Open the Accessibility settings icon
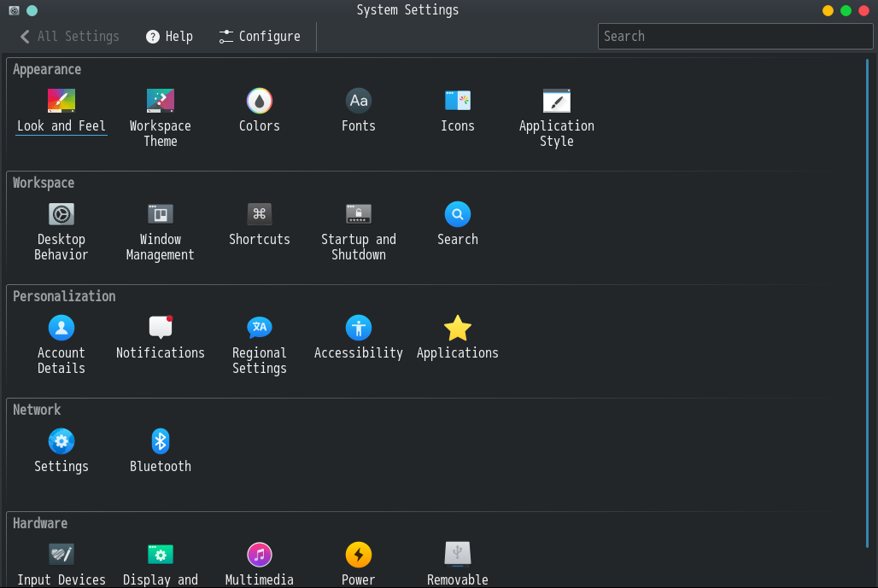This screenshot has width=878, height=588. (359, 328)
